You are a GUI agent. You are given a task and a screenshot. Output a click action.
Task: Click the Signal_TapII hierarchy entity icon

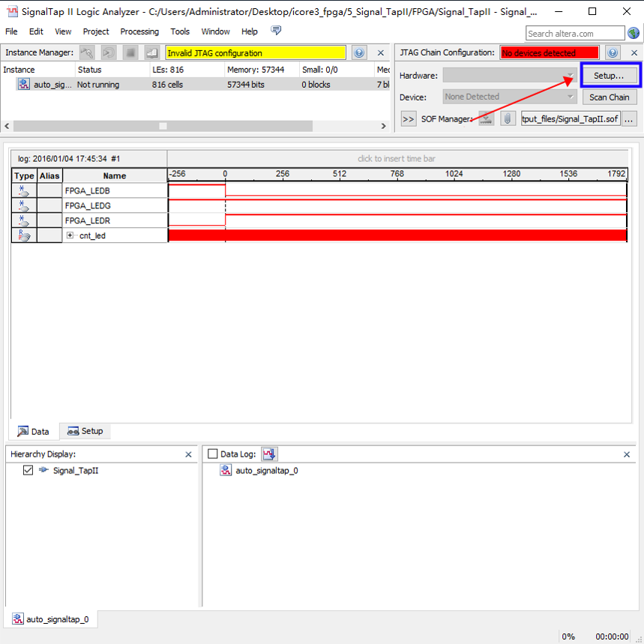43,470
